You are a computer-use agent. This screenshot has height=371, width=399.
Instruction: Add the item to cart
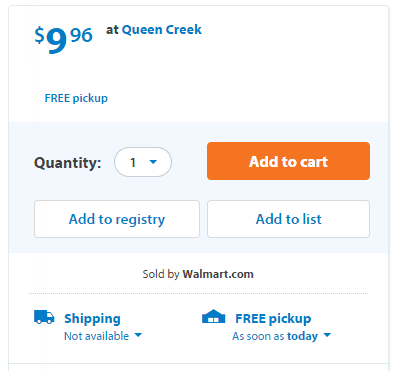tap(288, 161)
